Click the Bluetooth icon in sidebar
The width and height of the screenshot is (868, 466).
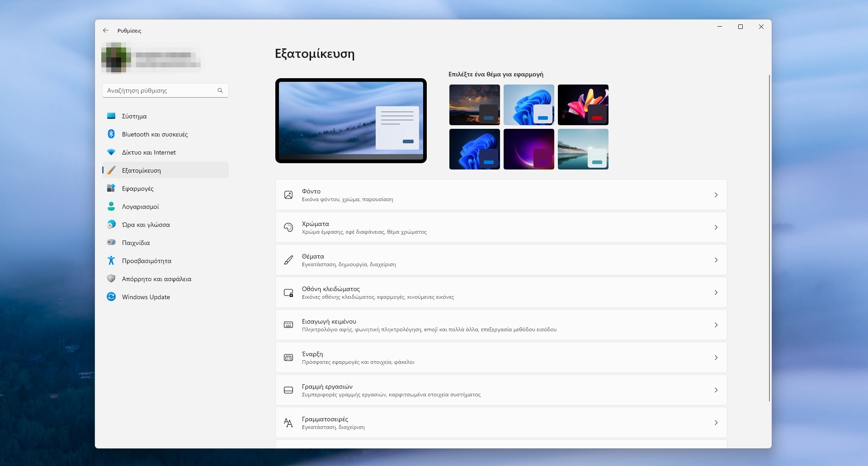[111, 134]
